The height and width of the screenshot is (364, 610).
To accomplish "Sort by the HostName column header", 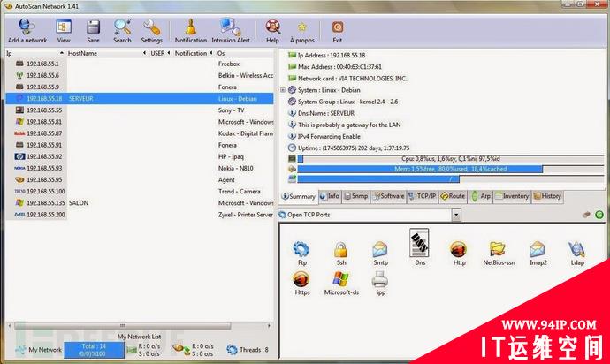I will [x=106, y=53].
